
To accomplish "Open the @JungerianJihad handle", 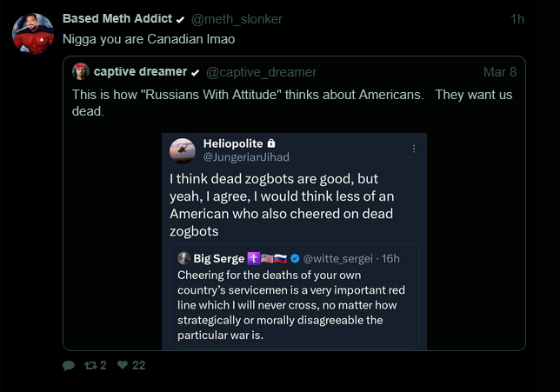I will [x=246, y=157].
